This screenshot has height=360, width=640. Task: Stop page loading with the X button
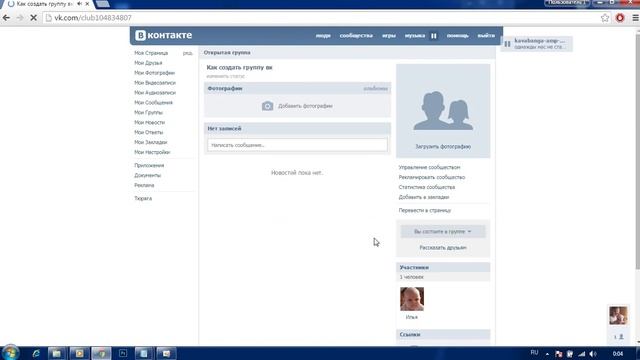pos(33,18)
